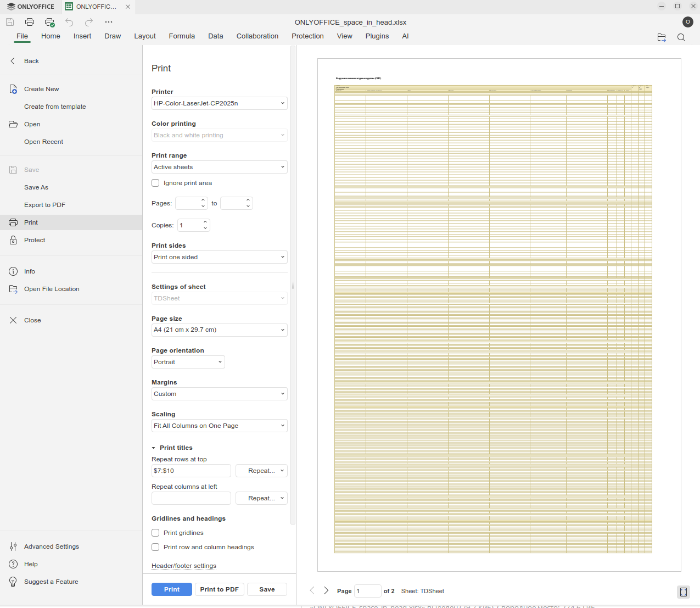Open the three-dot more options menu
This screenshot has height=608, width=700.
pos(109,22)
